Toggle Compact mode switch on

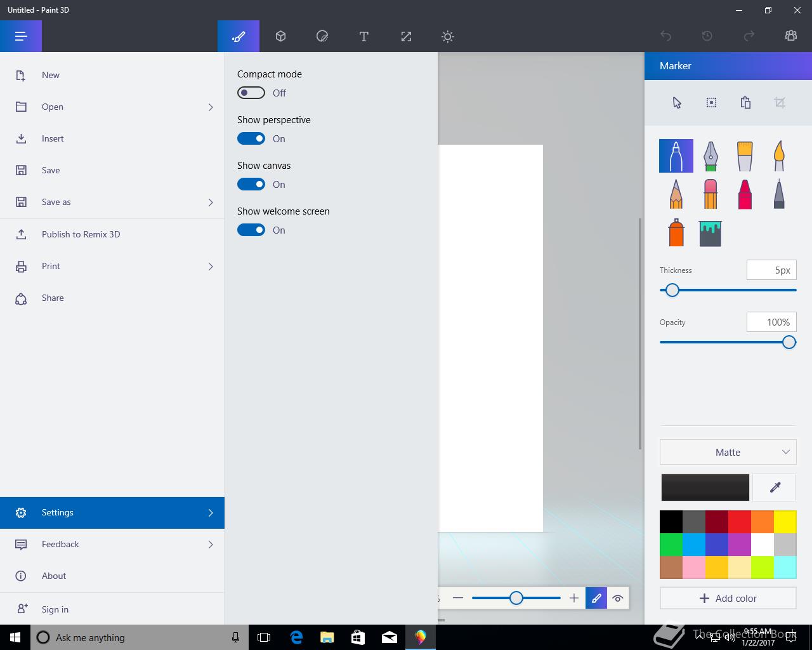coord(251,93)
